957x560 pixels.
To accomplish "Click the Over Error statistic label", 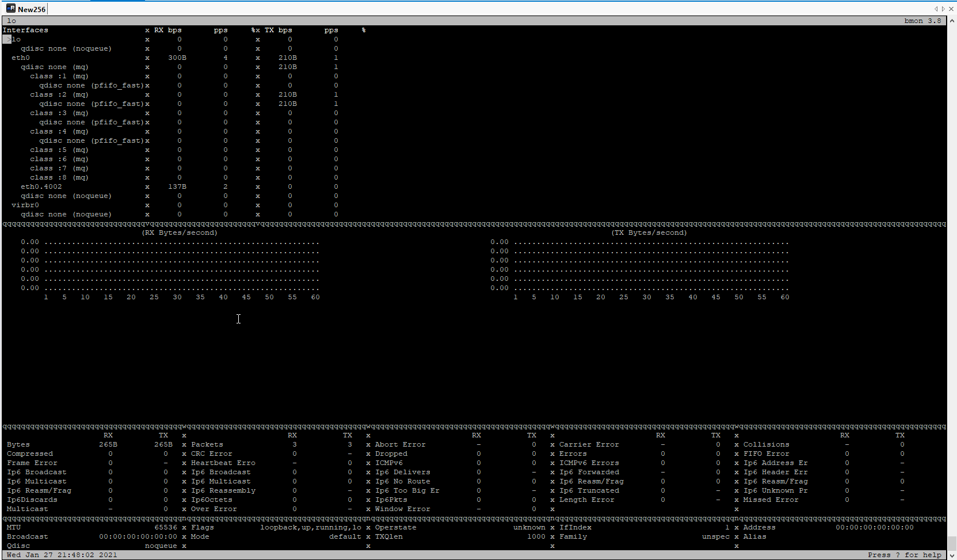I will [x=214, y=509].
